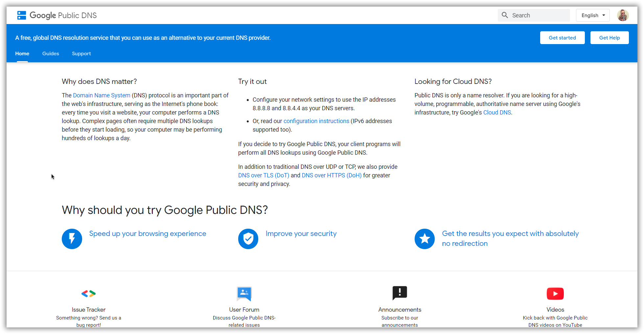This screenshot has height=334, width=644.
Task: Open the User Forum icon
Action: coord(244,294)
